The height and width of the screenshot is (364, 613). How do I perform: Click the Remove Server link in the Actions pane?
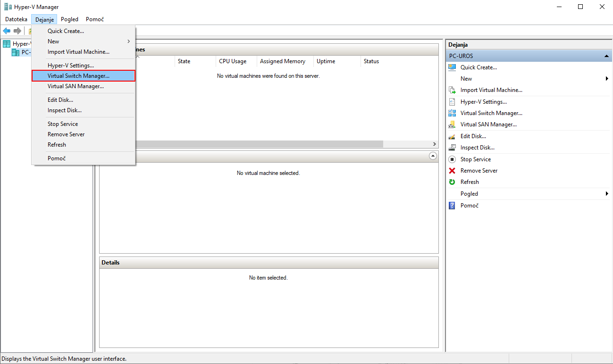(479, 171)
